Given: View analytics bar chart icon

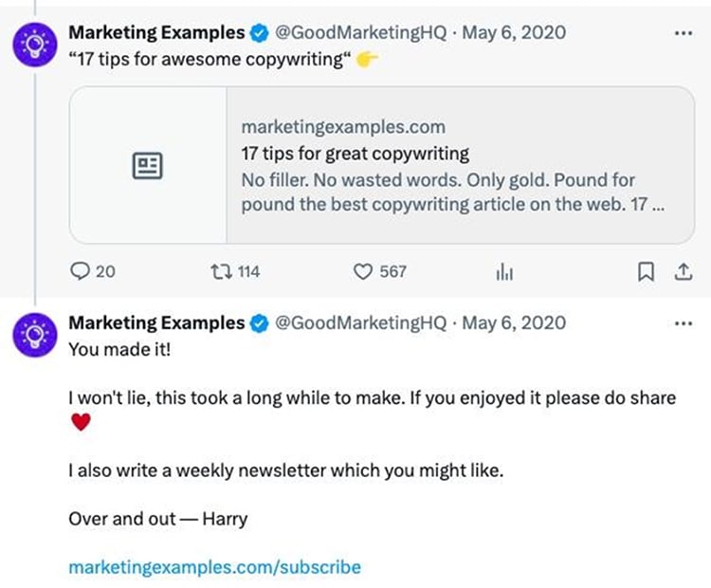Looking at the screenshot, I should click(504, 272).
